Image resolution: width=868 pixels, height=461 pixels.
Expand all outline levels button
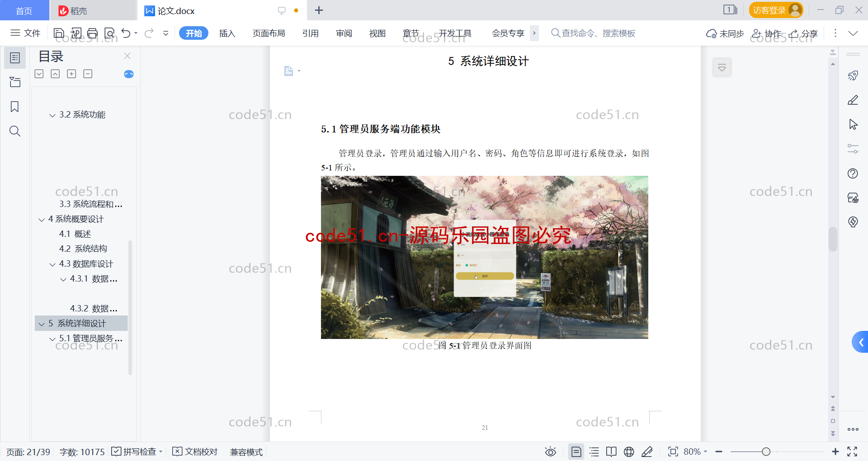(x=39, y=74)
